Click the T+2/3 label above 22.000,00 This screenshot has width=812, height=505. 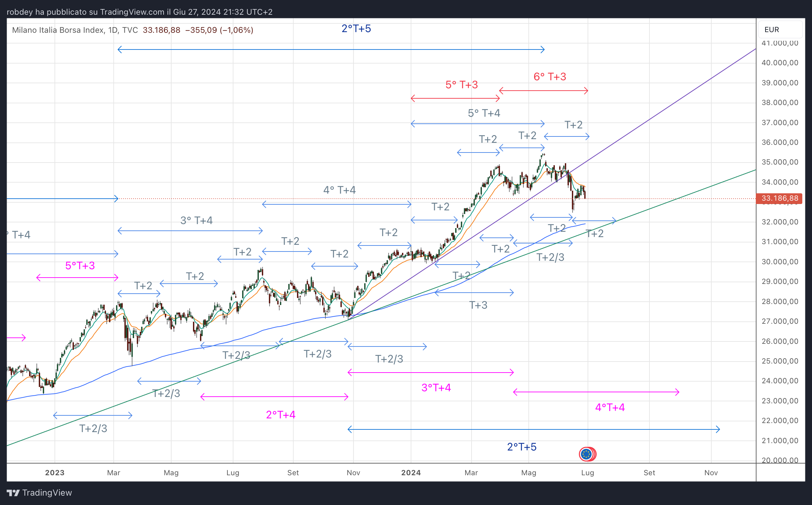(x=93, y=429)
